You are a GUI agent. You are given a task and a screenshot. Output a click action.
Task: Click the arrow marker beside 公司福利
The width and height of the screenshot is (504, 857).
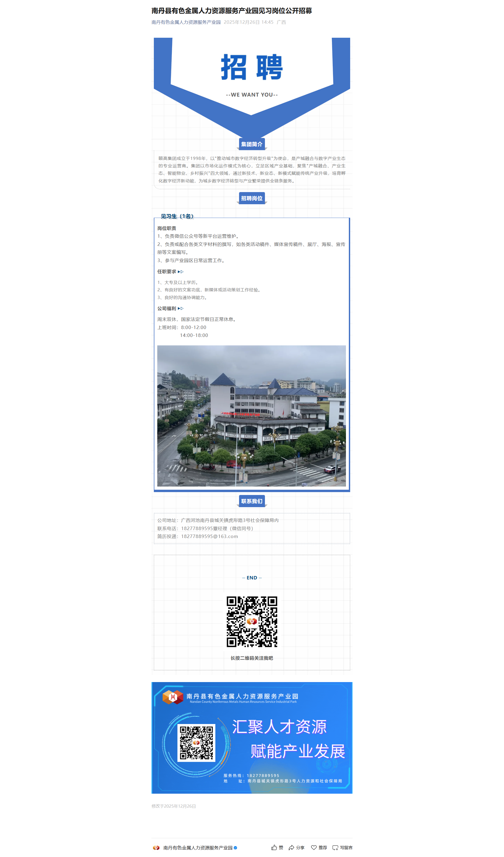[x=180, y=308]
